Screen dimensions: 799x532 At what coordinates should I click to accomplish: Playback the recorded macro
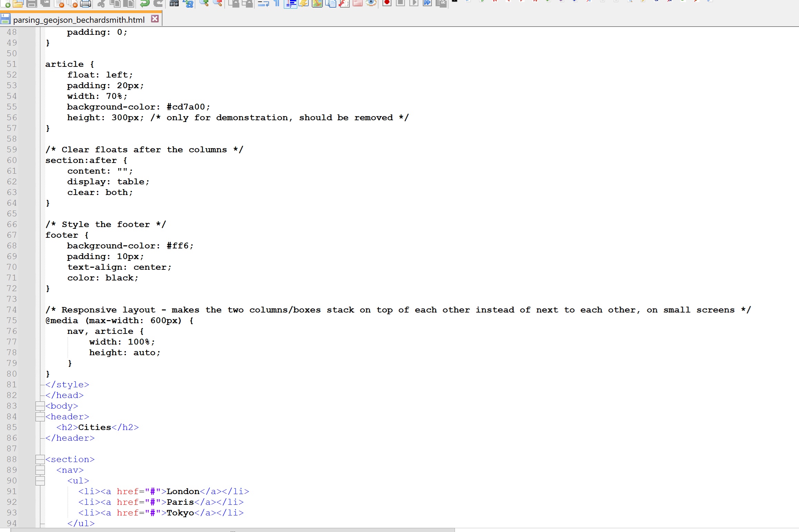[413, 4]
